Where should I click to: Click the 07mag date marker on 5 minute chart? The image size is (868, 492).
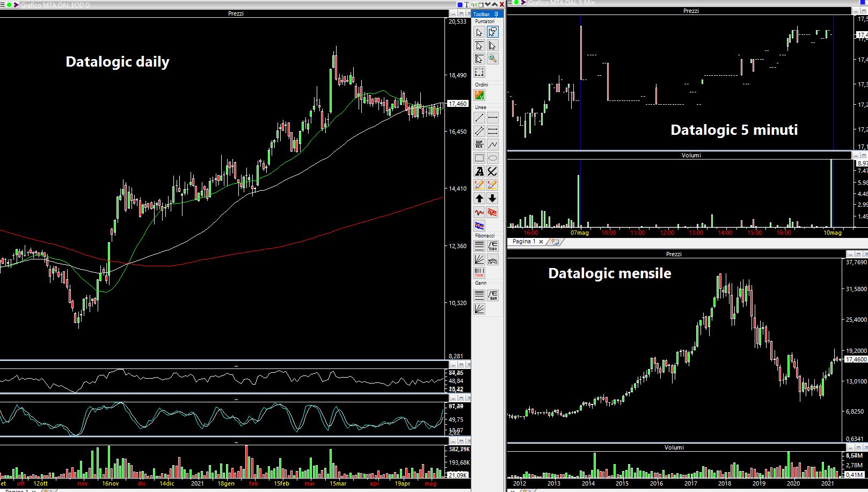[580, 233]
